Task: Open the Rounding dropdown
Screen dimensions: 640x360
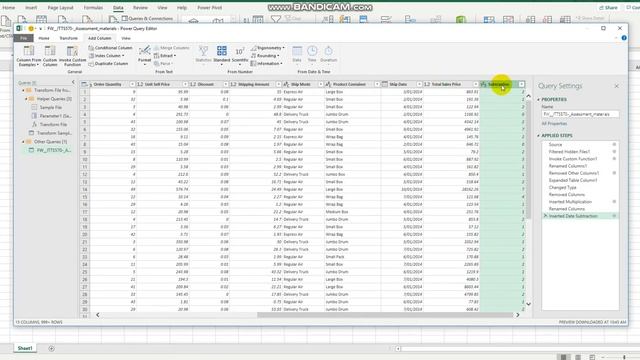Action: click(265, 56)
